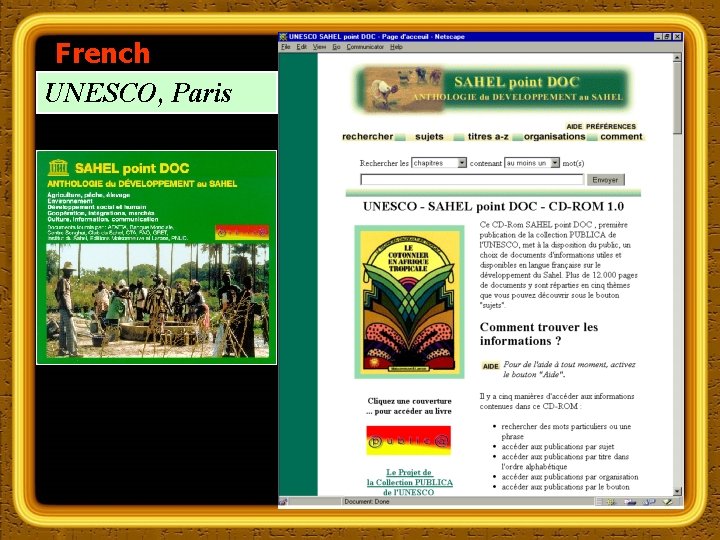Viewport: 720px width, 540px height.
Task: Expand the 'au moins un' dropdown
Action: (532, 163)
